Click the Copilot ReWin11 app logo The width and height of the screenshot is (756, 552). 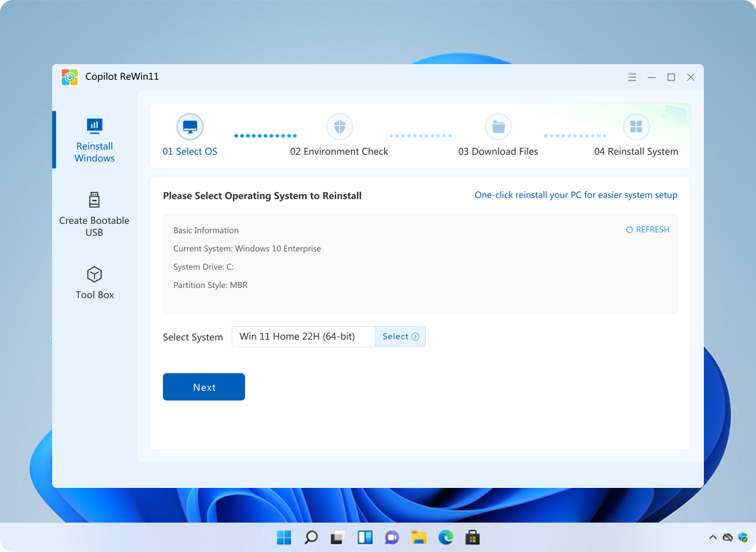click(x=70, y=77)
